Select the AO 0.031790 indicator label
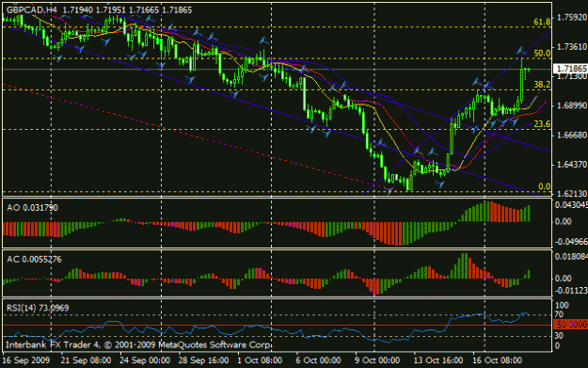The width and height of the screenshot is (588, 368). [x=33, y=208]
